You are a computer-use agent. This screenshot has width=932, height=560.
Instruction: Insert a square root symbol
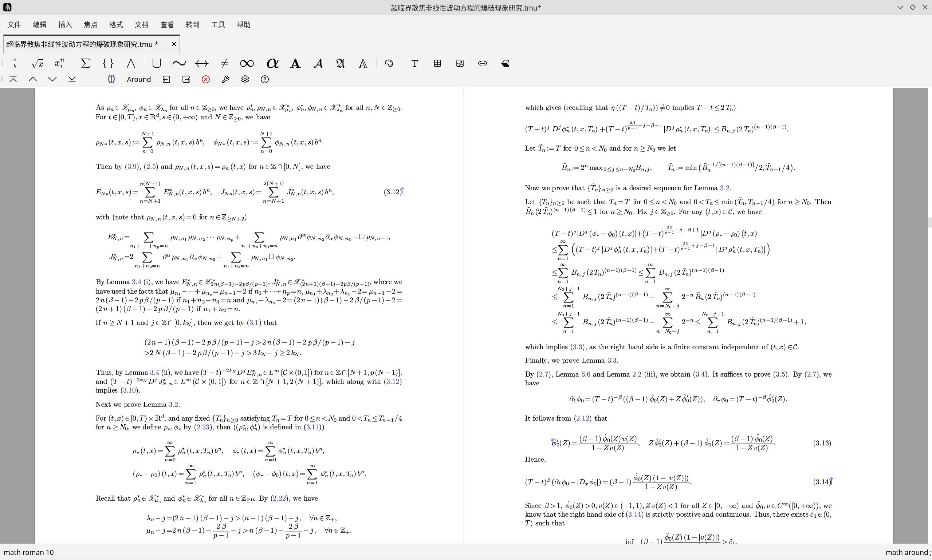37,63
